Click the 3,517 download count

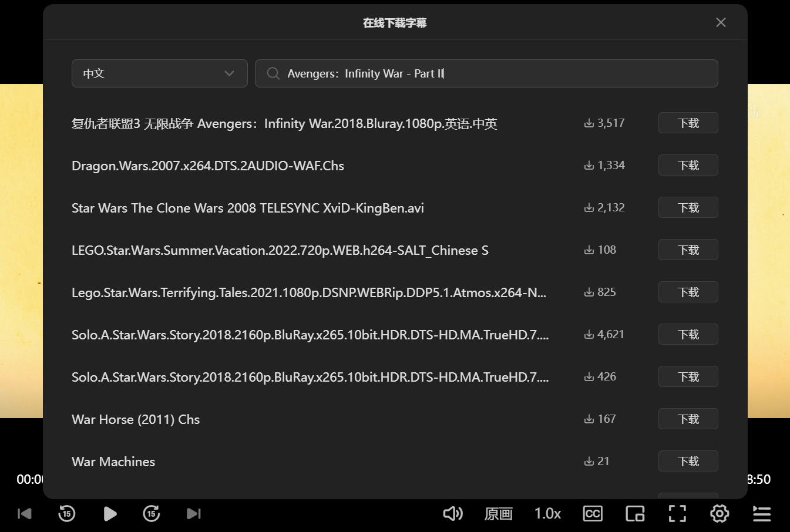click(x=604, y=123)
